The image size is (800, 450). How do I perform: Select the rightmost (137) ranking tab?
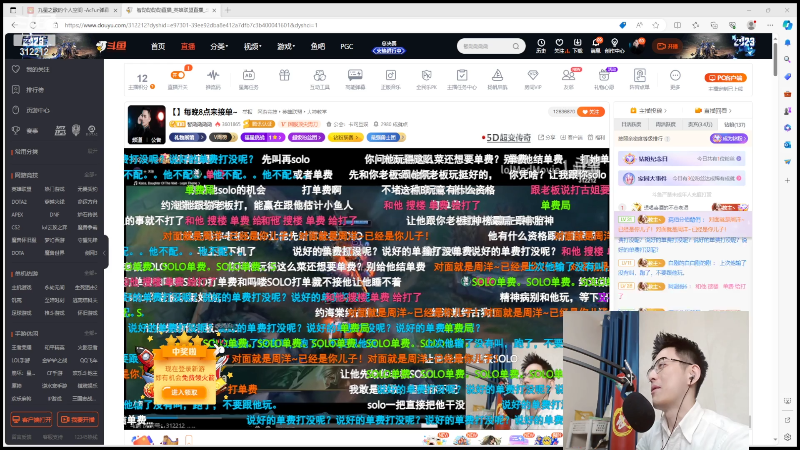coord(734,124)
